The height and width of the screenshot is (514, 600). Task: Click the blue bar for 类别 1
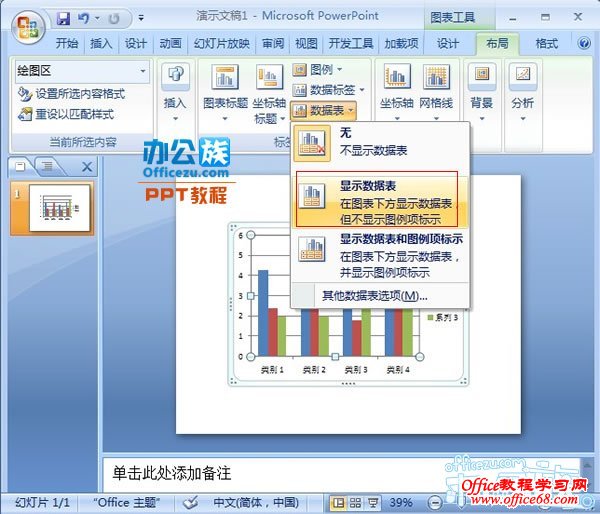pyautogui.click(x=263, y=313)
